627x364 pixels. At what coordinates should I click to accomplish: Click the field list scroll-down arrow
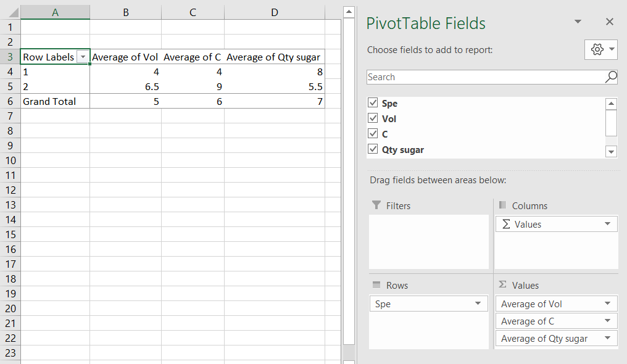611,151
